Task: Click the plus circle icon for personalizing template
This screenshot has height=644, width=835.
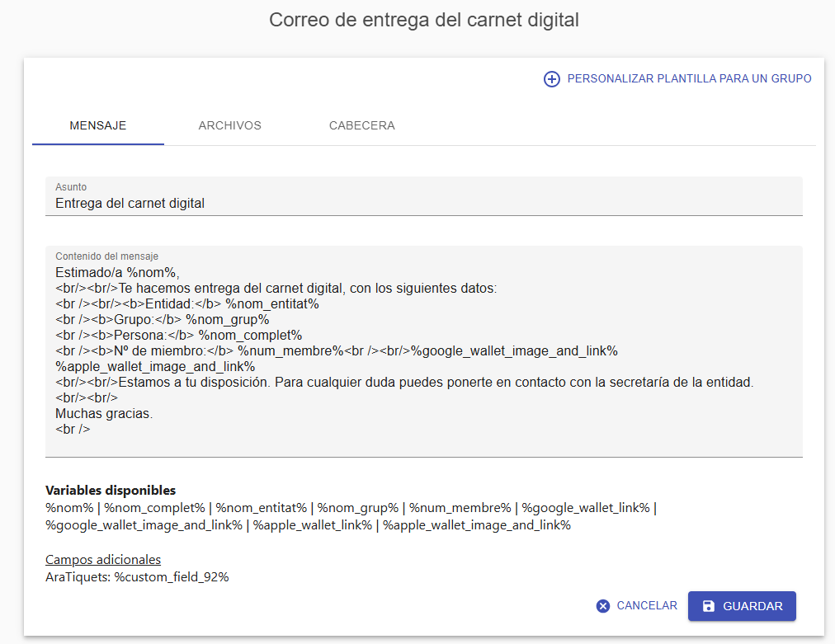Action: click(x=552, y=79)
